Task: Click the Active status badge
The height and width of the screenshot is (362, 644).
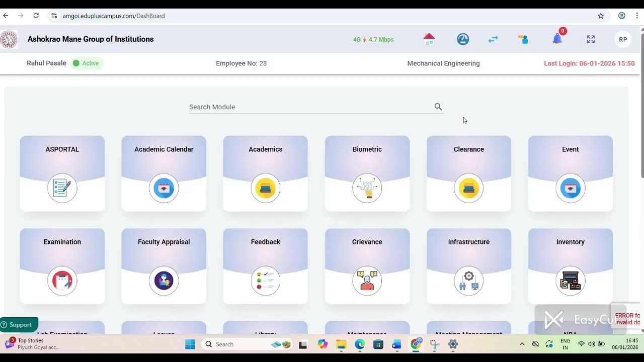Action: 87,63
